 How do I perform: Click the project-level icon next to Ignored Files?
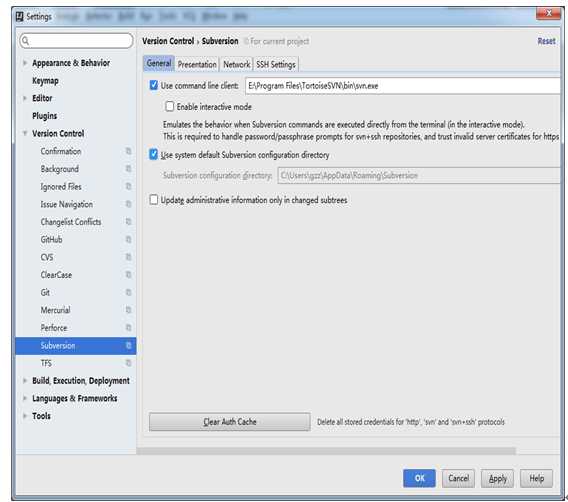tap(128, 187)
